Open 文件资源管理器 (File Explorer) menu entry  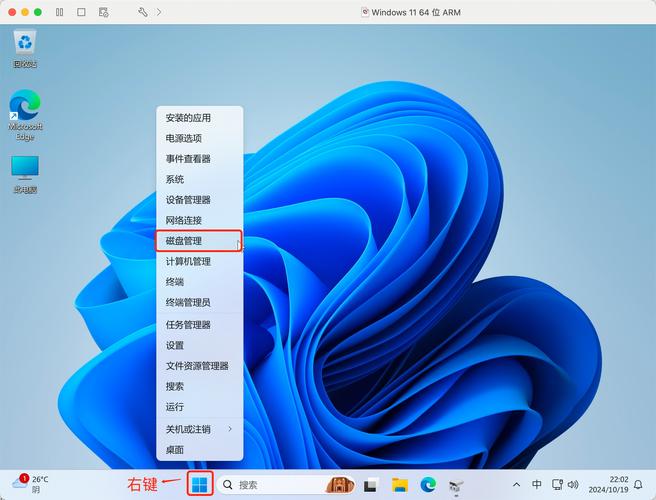click(x=200, y=366)
